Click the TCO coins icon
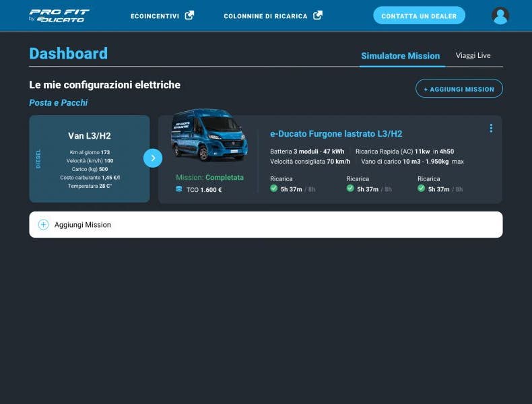The height and width of the screenshot is (404, 532). tap(179, 189)
